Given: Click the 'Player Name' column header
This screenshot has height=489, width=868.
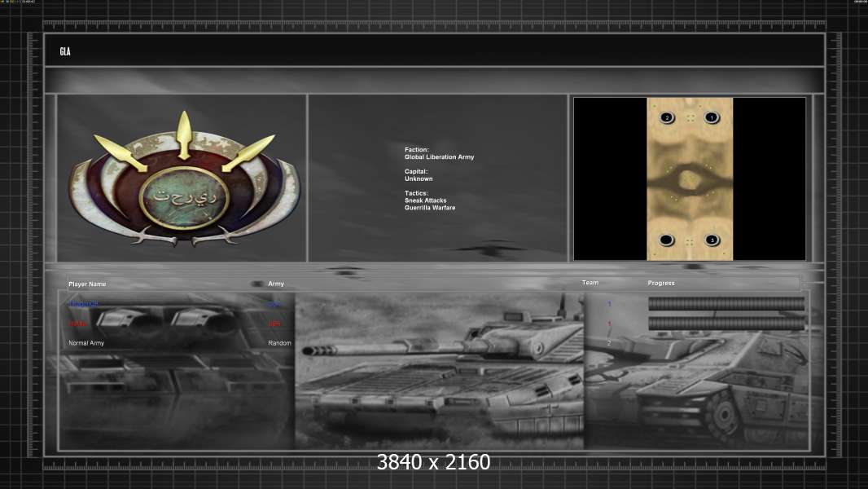Looking at the screenshot, I should pyautogui.click(x=87, y=284).
